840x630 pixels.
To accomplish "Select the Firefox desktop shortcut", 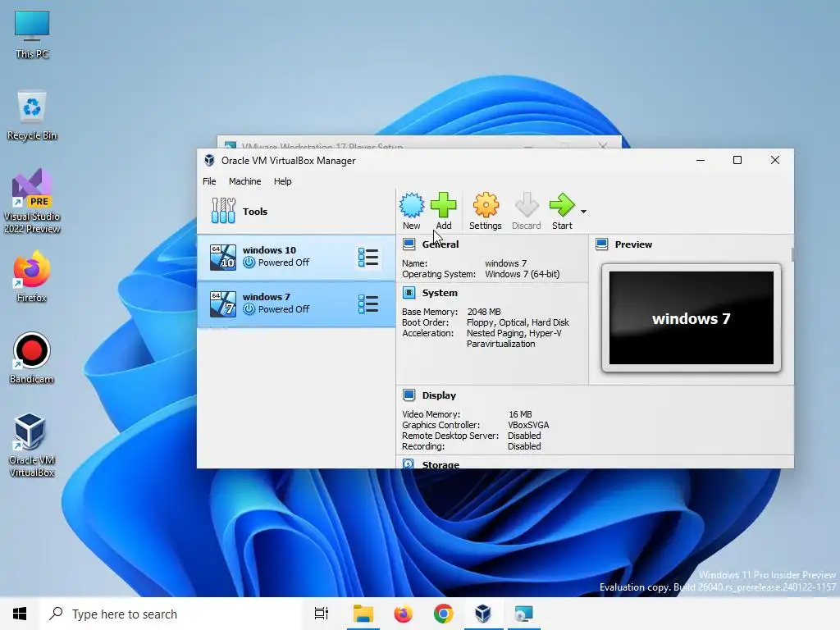I will (x=32, y=277).
